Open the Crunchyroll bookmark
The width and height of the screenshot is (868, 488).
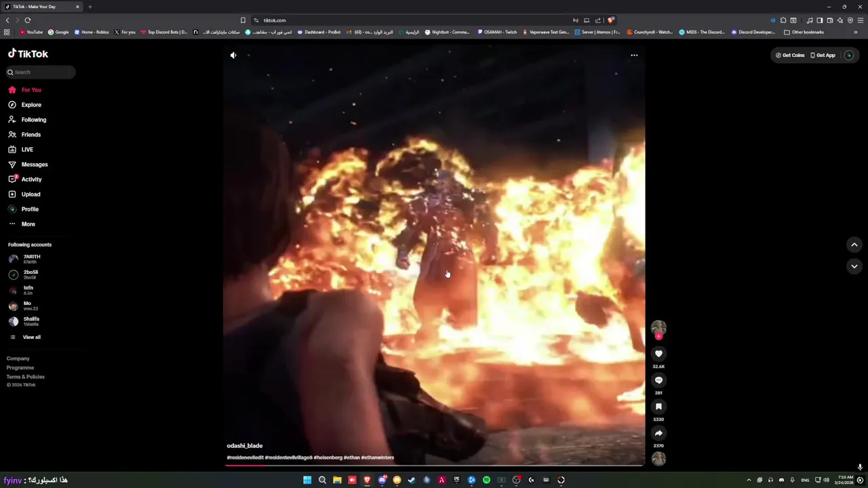coord(650,32)
